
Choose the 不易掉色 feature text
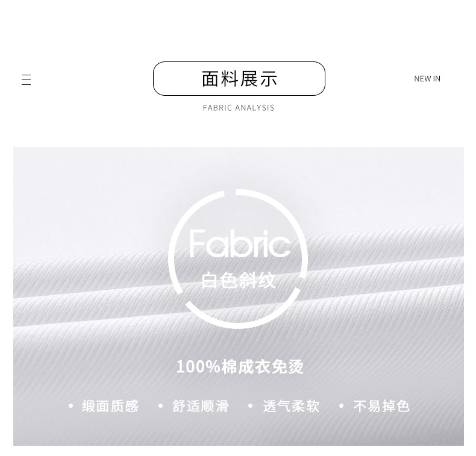(381, 406)
